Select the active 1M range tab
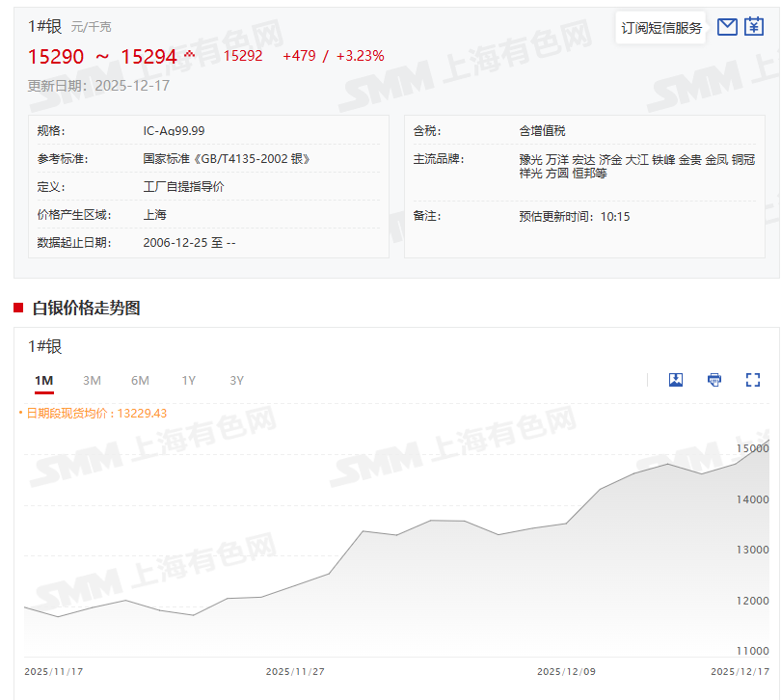This screenshot has height=700, width=781. [x=43, y=381]
